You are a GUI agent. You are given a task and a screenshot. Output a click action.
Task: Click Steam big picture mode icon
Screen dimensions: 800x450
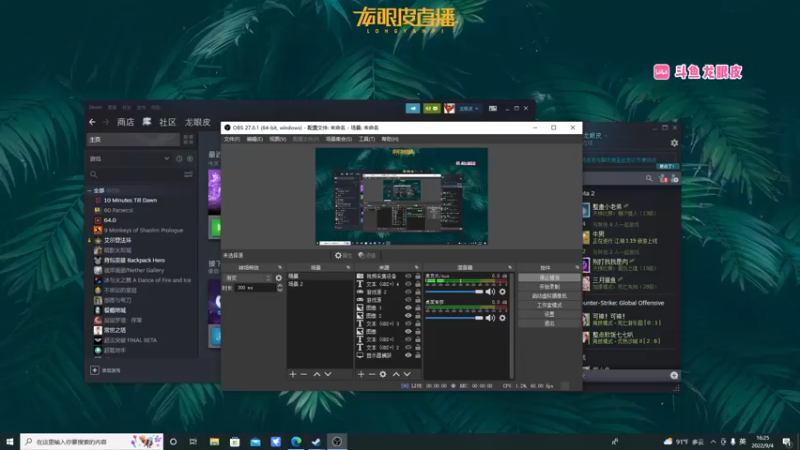[x=493, y=108]
